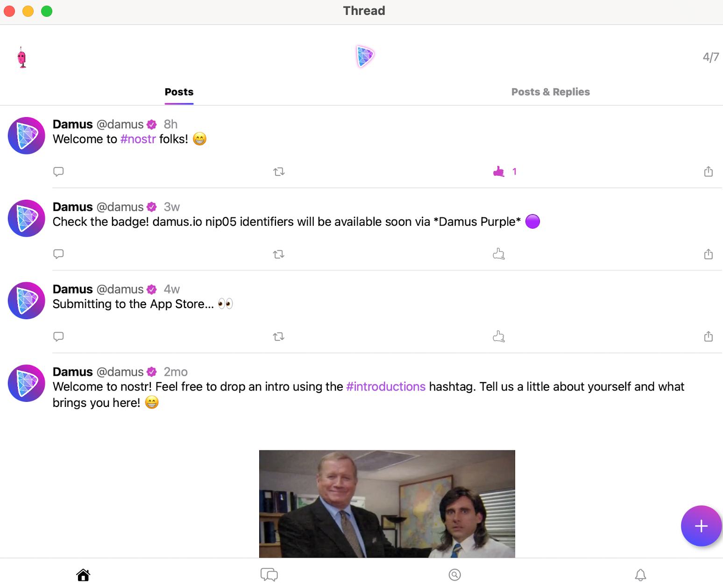
Task: Open The Office GIF image
Action: coord(387,504)
